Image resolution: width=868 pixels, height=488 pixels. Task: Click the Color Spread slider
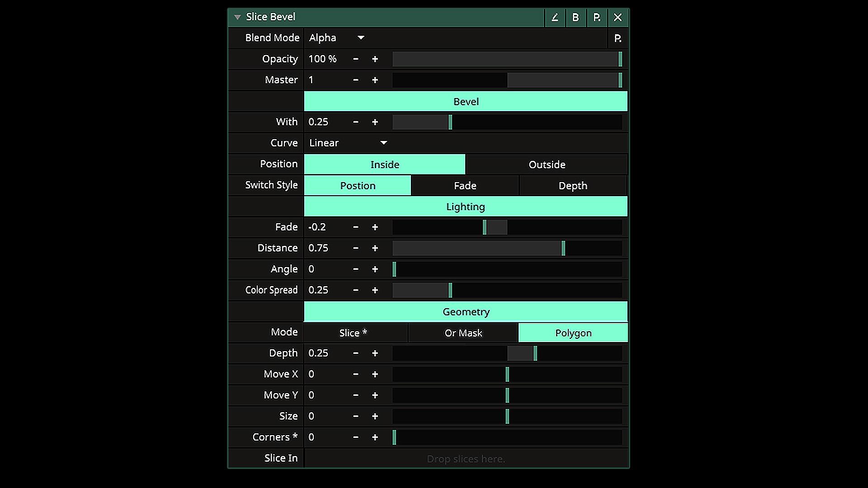(507, 290)
